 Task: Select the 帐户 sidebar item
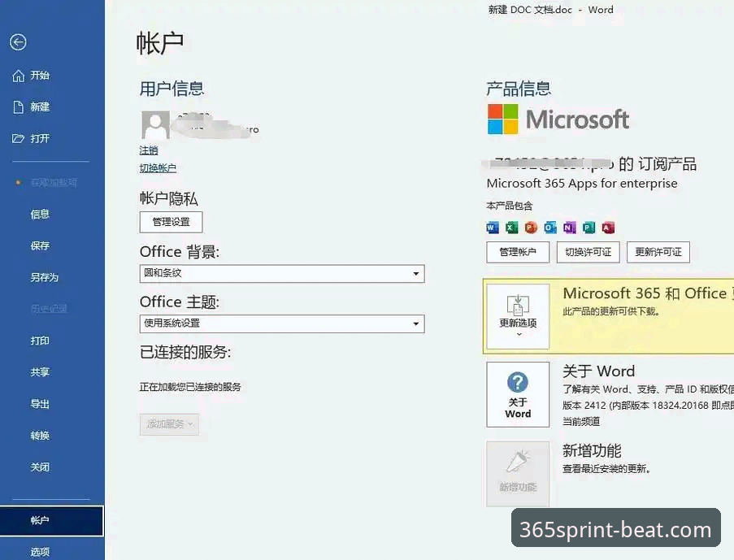[x=51, y=521]
